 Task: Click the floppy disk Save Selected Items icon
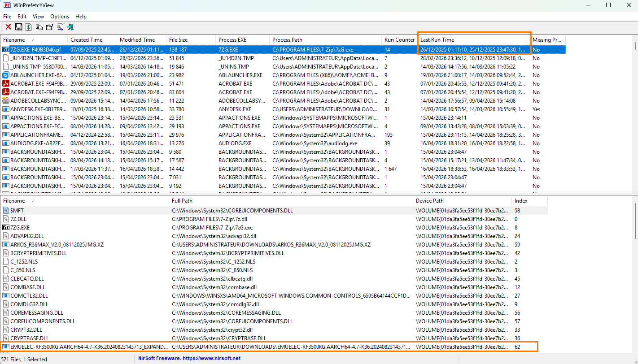(19, 27)
